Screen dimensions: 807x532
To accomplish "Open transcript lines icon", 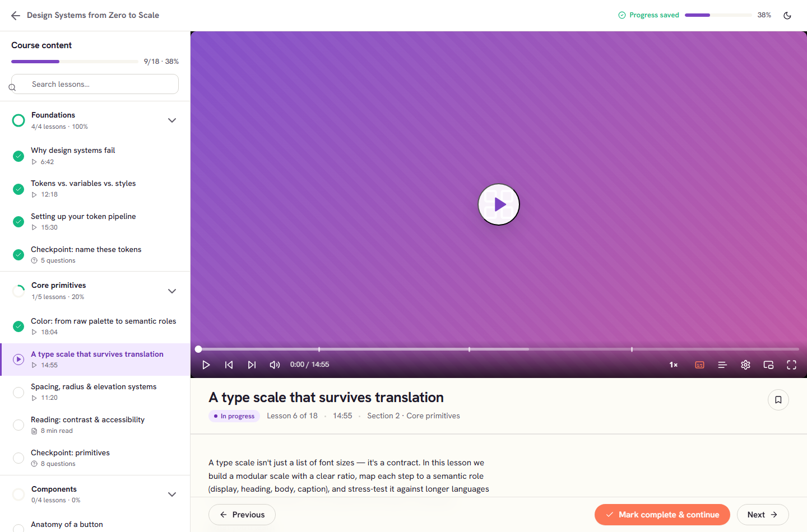I will 722,365.
